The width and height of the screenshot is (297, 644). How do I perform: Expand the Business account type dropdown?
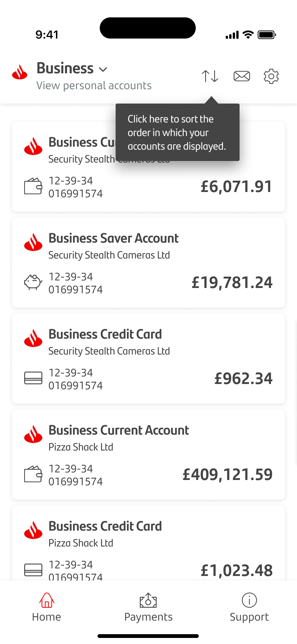72,69
